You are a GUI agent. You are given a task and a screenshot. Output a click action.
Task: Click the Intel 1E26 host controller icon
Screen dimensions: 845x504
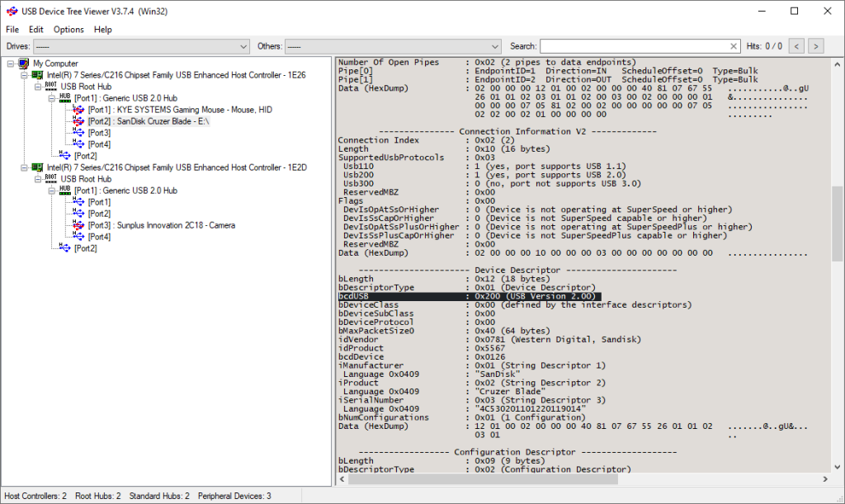tap(36, 74)
